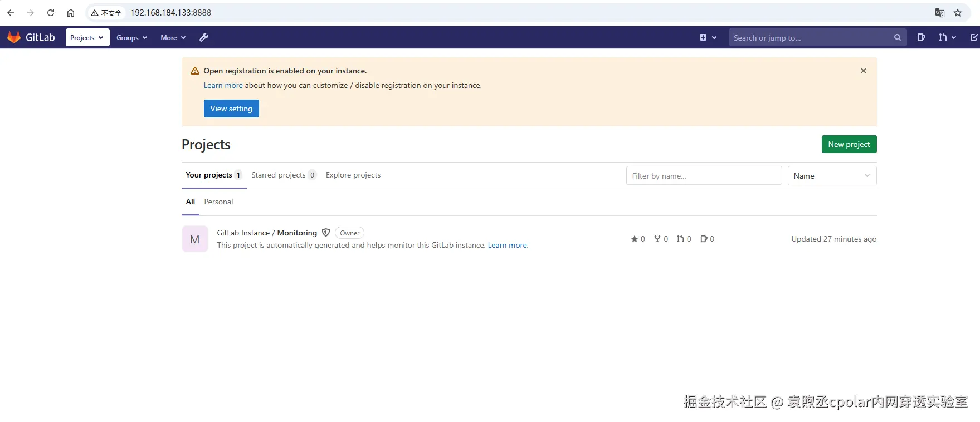Click the Monitoring project M avatar

coord(195,239)
